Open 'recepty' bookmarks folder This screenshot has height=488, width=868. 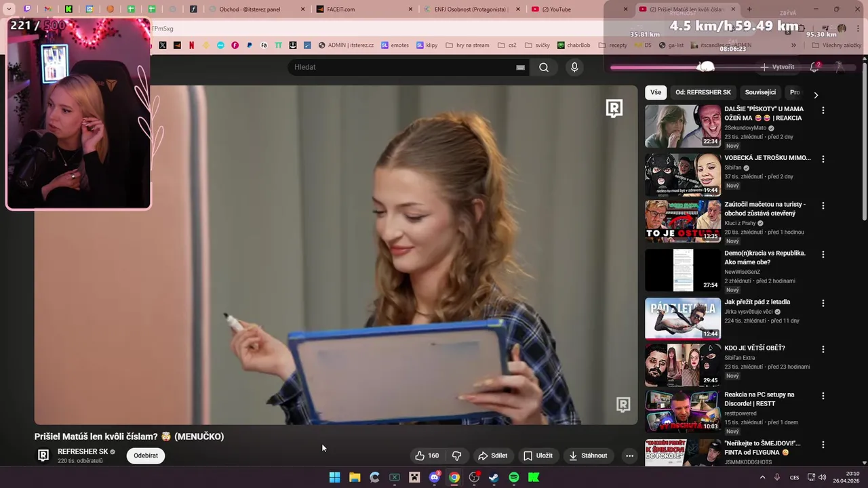[612, 45]
